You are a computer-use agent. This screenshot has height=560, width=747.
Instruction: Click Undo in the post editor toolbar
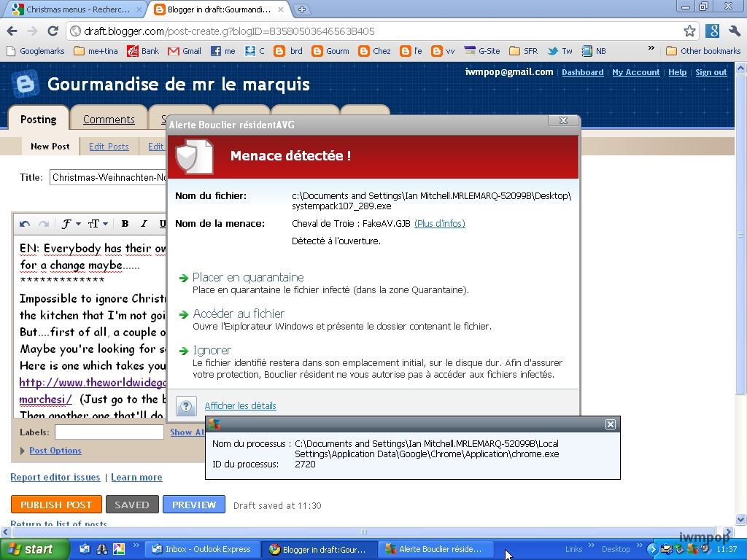(x=25, y=224)
